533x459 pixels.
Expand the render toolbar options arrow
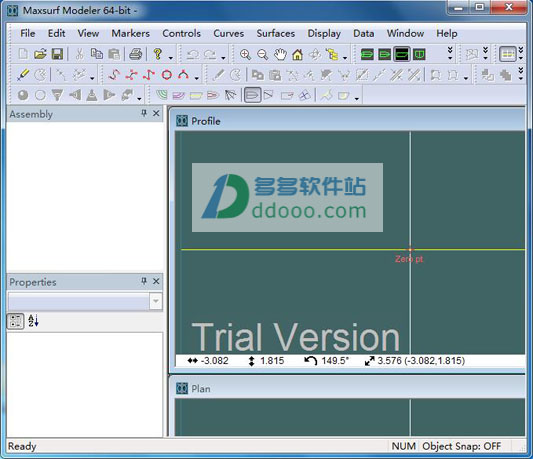[139, 99]
